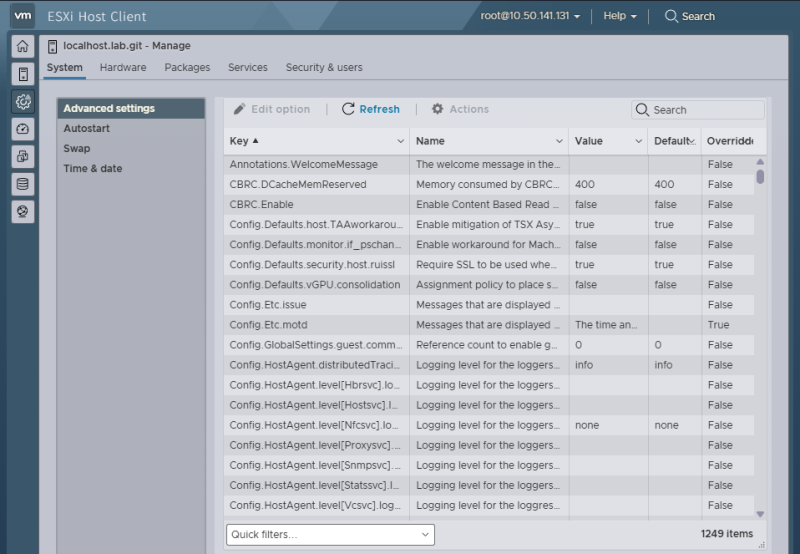The width and height of the screenshot is (800, 554).
Task: Open the Value column chevron menu
Action: click(x=638, y=141)
